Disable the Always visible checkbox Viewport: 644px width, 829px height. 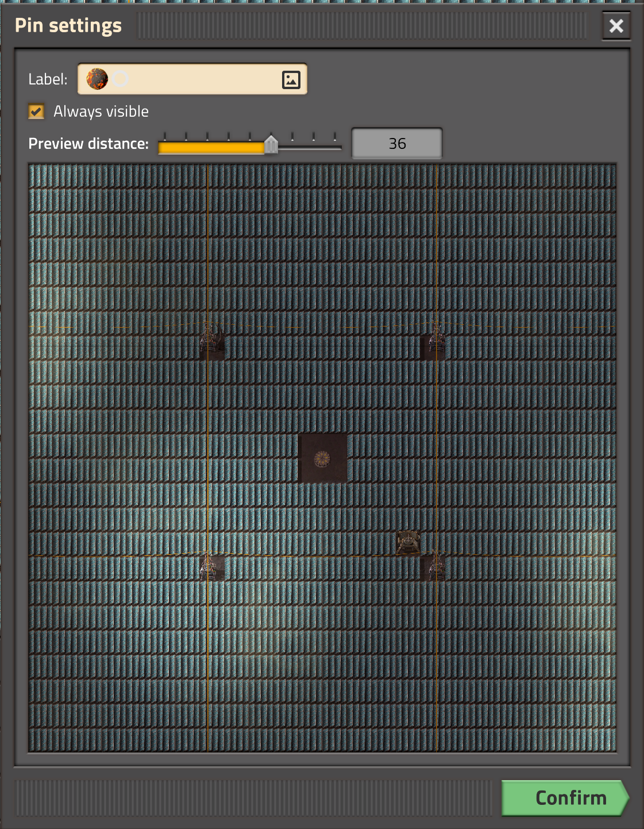click(36, 112)
